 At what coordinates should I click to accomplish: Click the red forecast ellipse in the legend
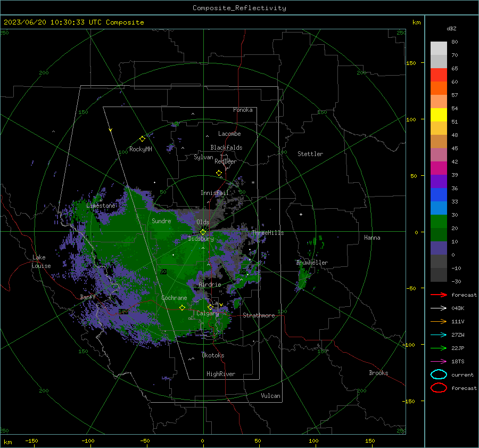[x=439, y=388]
